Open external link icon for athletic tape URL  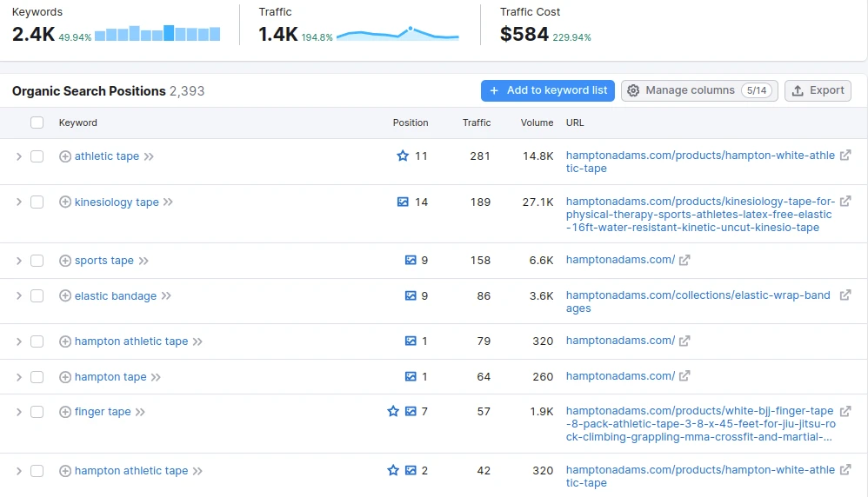pyautogui.click(x=845, y=156)
